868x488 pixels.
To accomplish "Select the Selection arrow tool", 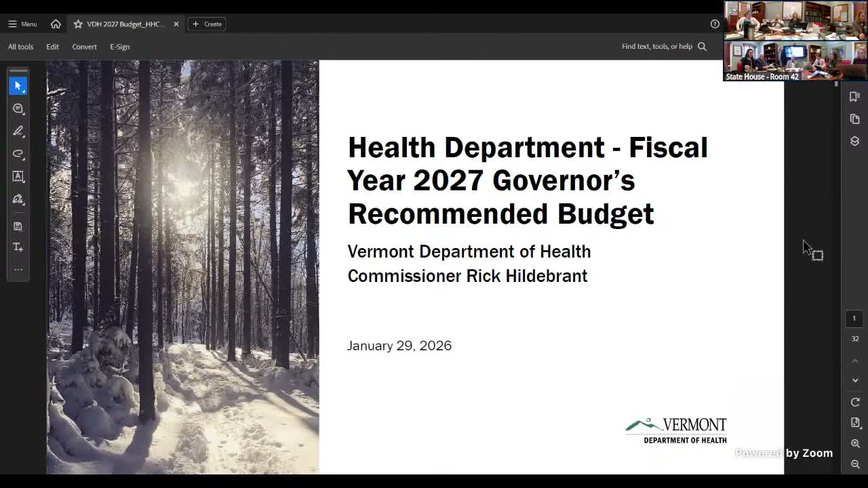I will (18, 85).
